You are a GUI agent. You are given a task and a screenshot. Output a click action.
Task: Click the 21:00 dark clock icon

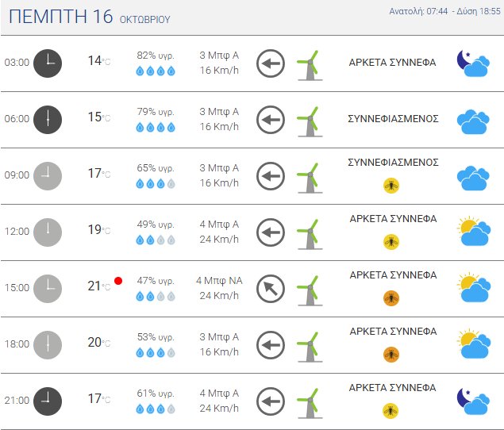pyautogui.click(x=48, y=401)
